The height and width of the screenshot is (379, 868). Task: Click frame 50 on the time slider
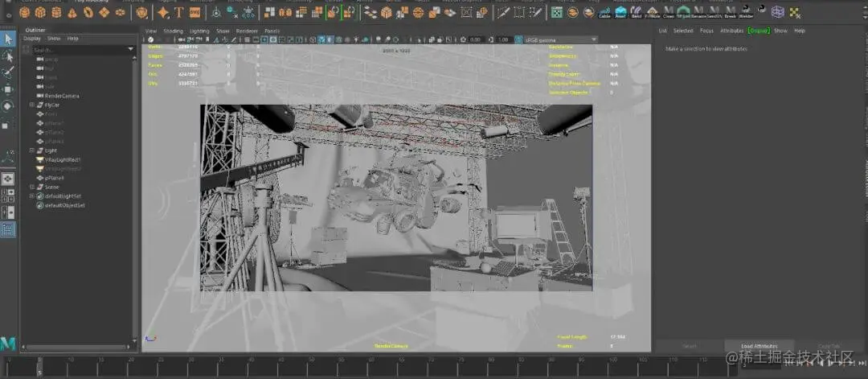click(311, 365)
